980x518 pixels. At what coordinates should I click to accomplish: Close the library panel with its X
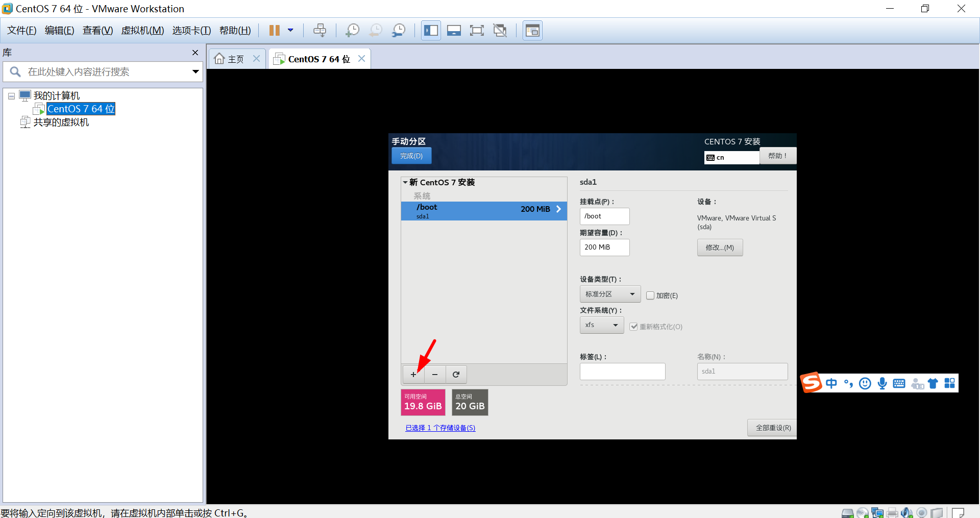tap(195, 53)
